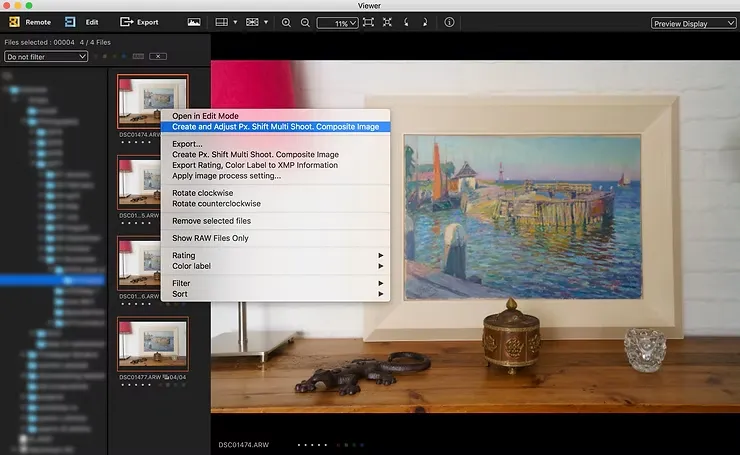This screenshot has height=455, width=740.
Task: Rotate image clockwise from the toolbar
Action: [424, 22]
